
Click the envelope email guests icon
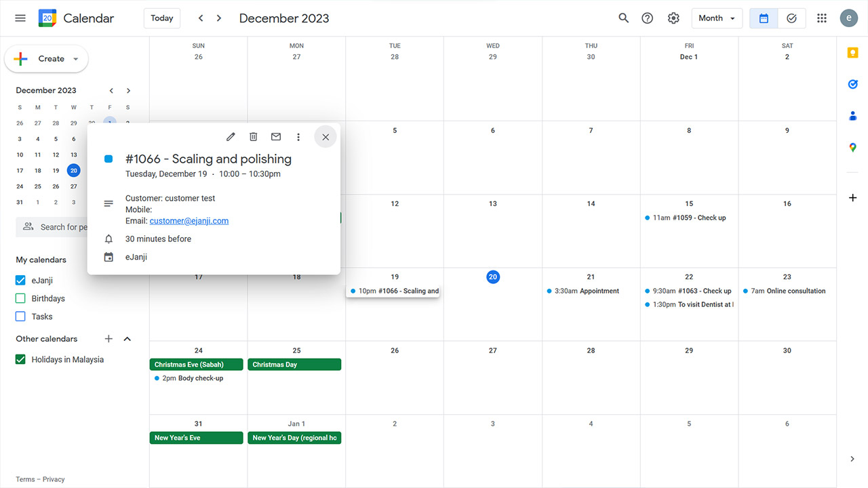pyautogui.click(x=276, y=137)
